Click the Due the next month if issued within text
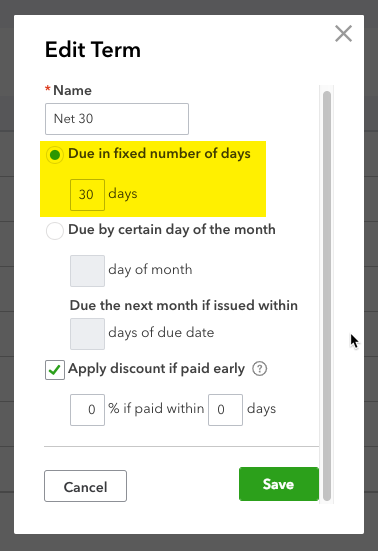 184,305
